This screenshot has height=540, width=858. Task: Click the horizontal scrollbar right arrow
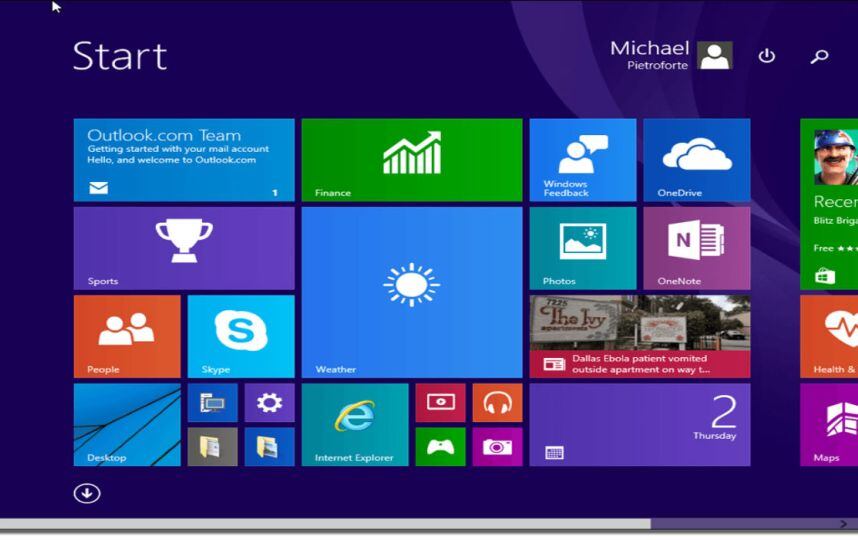[x=843, y=523]
